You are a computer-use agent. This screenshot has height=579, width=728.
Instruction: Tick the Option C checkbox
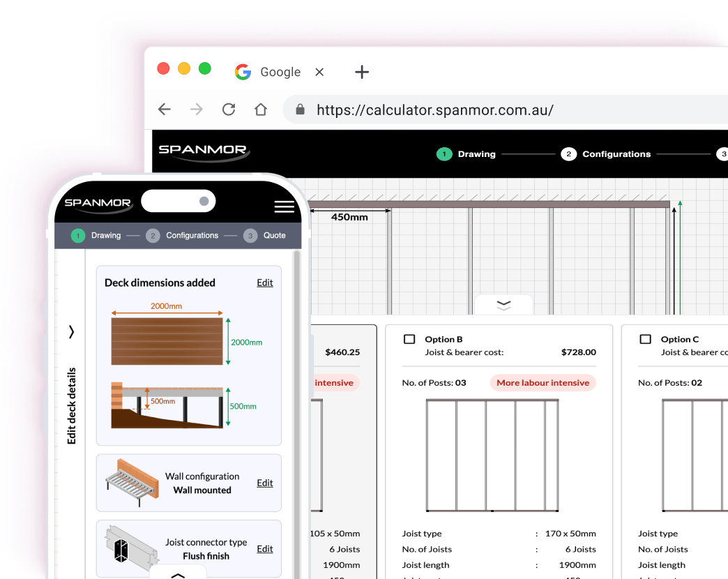coord(645,339)
